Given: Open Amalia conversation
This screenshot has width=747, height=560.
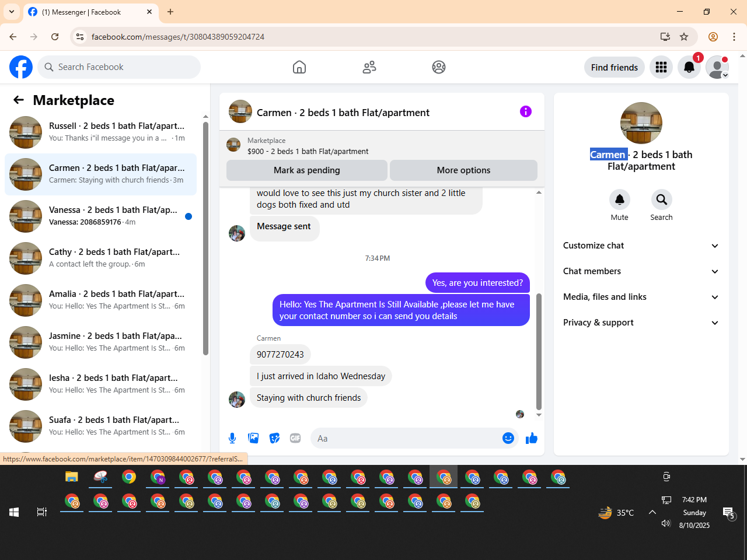Looking at the screenshot, I should 100,300.
